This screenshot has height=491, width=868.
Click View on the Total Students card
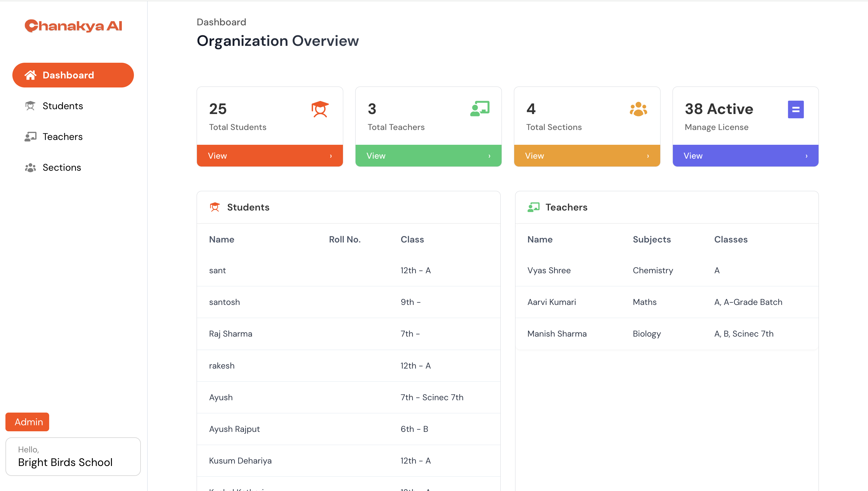pyautogui.click(x=270, y=156)
